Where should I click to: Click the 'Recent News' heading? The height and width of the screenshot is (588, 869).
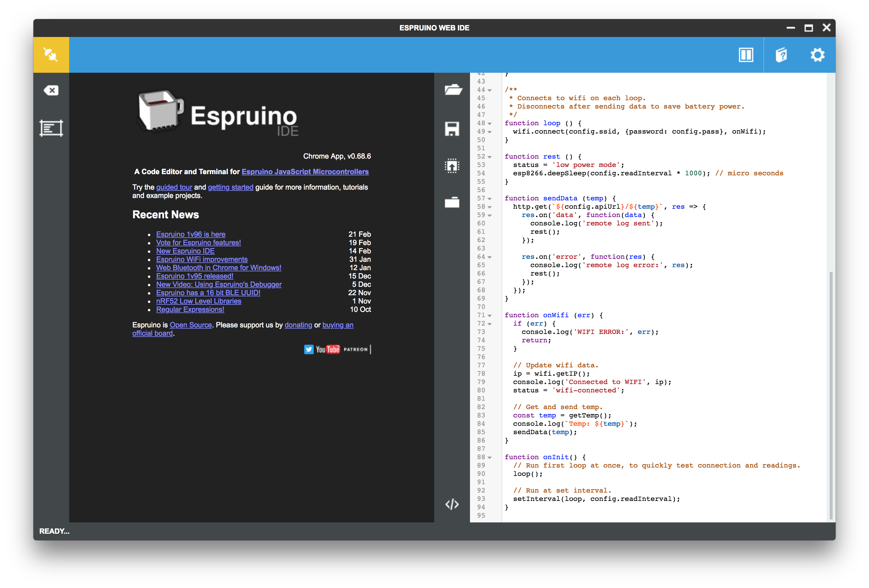pyautogui.click(x=165, y=215)
